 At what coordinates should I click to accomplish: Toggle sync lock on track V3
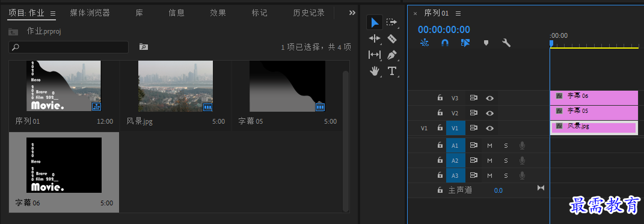(x=474, y=98)
